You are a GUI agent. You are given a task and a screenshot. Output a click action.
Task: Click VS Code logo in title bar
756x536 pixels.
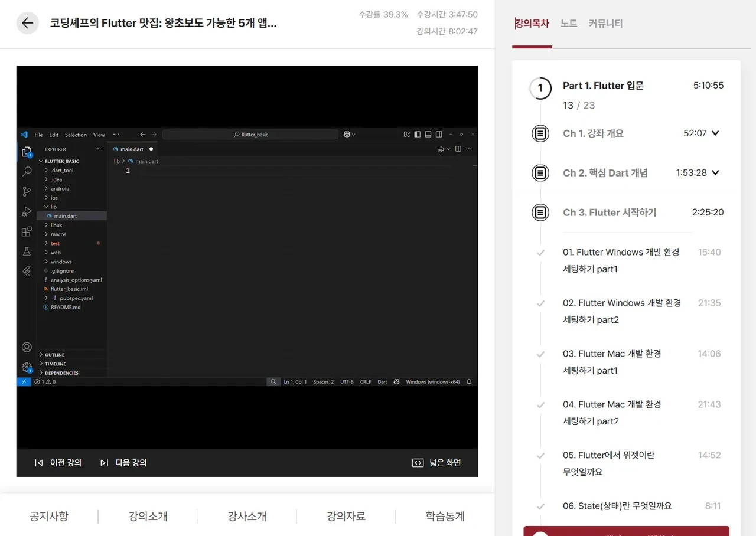pyautogui.click(x=24, y=135)
